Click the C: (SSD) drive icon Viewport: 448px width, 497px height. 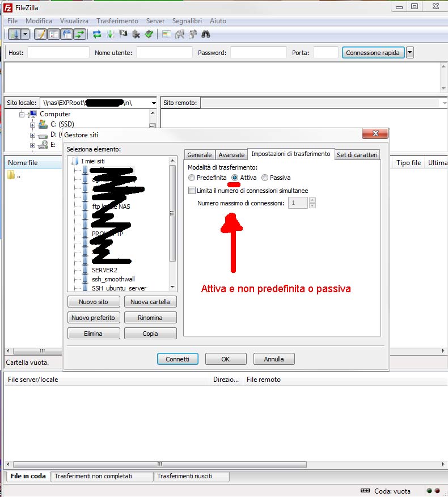tap(43, 124)
